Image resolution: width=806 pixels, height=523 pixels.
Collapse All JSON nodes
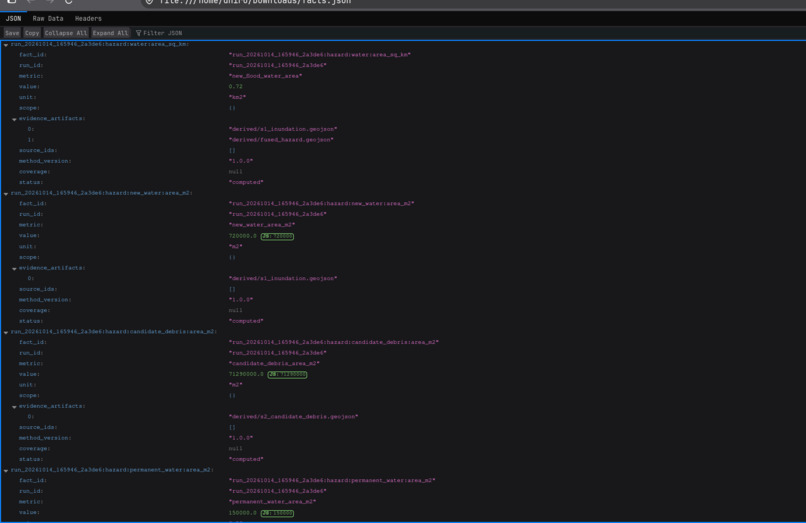(x=66, y=33)
